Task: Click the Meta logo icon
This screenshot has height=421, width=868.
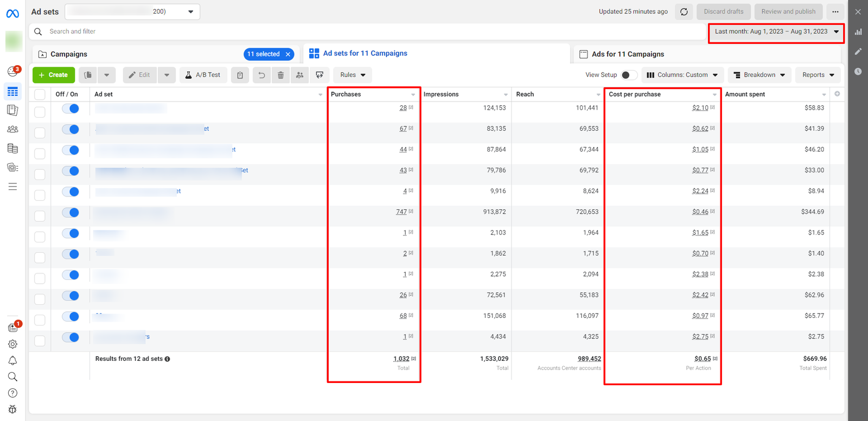Action: point(12,14)
